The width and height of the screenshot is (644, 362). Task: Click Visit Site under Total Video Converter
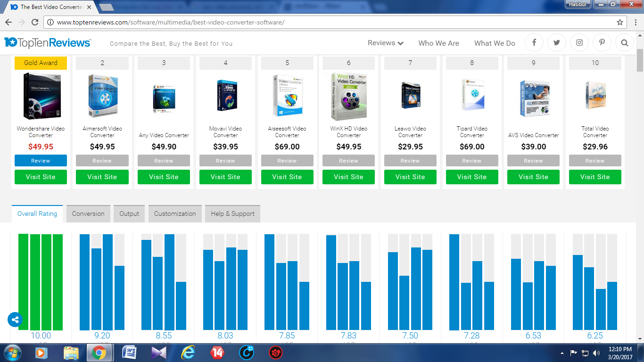[595, 177]
